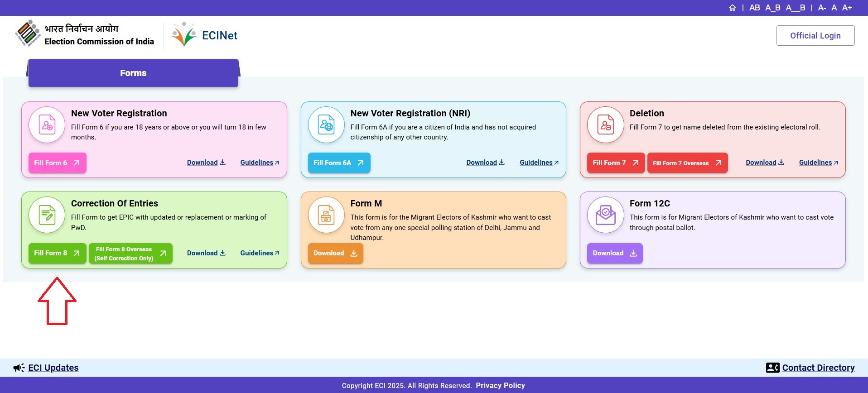Select the A- smaller font size option

tap(822, 8)
